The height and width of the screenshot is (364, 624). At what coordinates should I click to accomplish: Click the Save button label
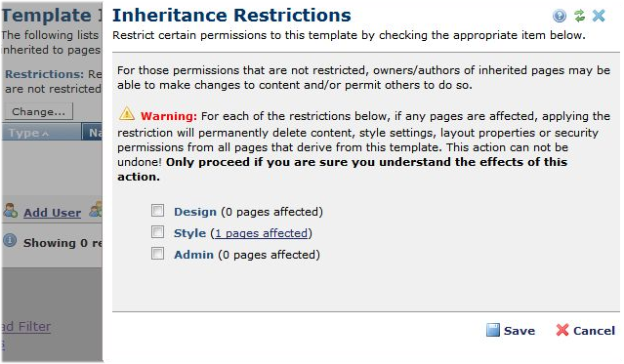tap(520, 331)
